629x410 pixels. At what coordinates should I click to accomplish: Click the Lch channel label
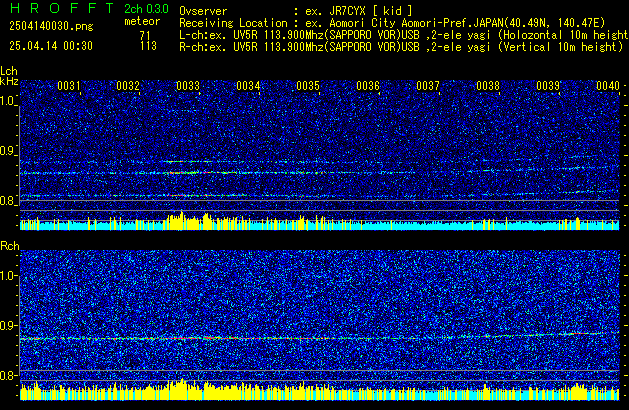click(9, 71)
